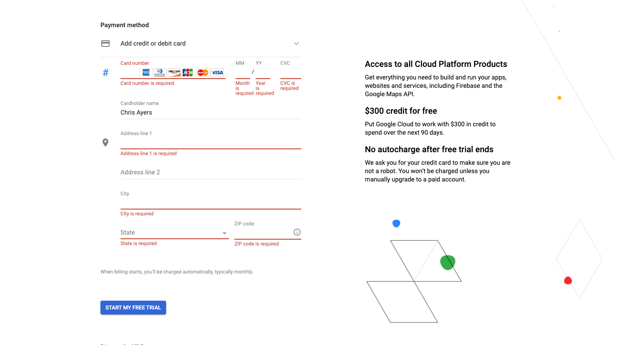
Task: Click the YY expiry year field
Action: [x=263, y=72]
